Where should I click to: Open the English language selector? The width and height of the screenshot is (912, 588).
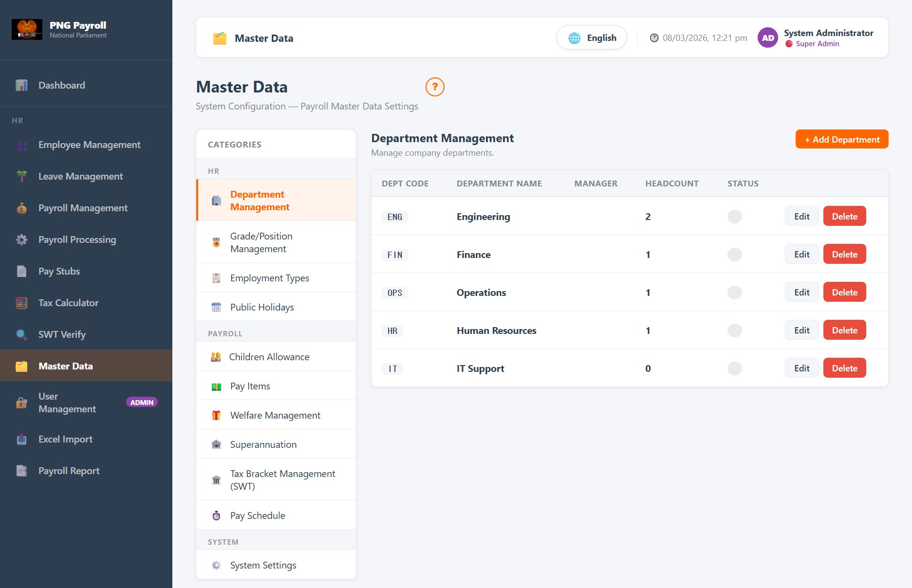[x=591, y=37]
